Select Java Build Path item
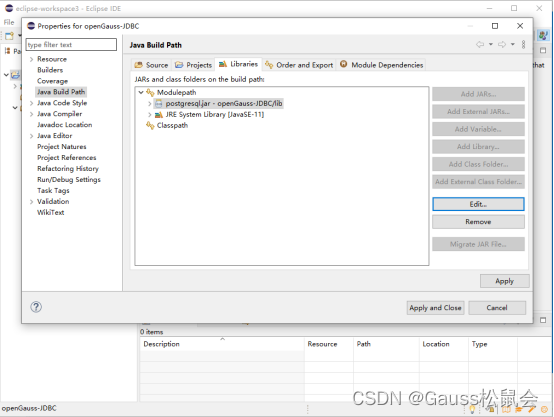The image size is (554, 417). click(61, 92)
